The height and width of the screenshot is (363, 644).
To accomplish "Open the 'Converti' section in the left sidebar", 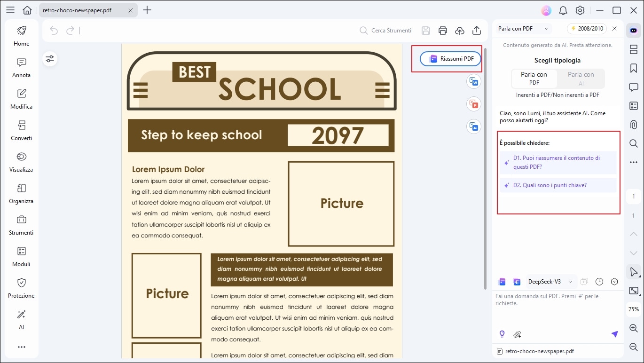I will (x=21, y=131).
